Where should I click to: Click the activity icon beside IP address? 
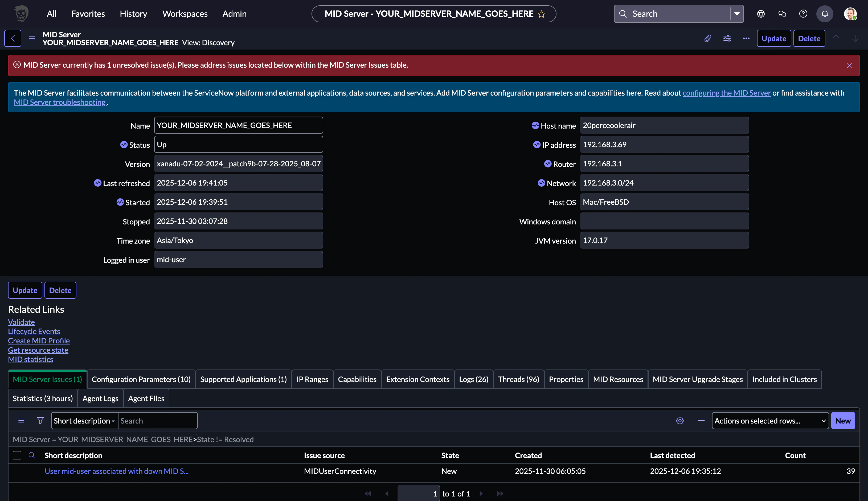(537, 145)
